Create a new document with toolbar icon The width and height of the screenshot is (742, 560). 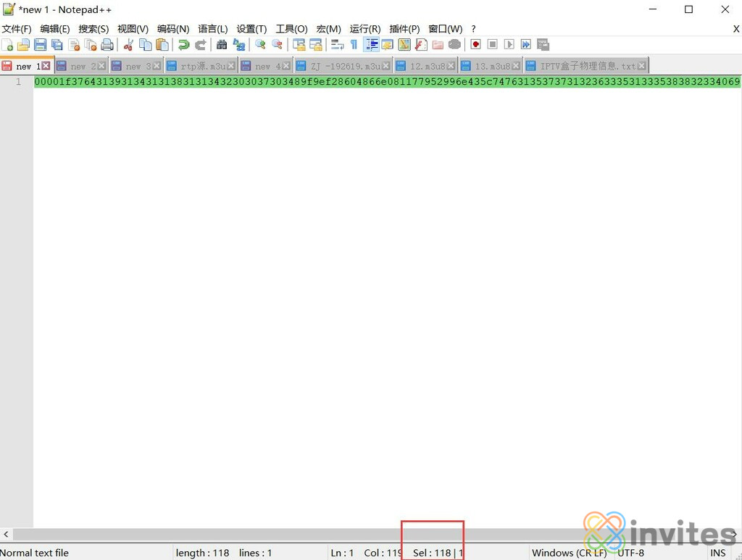pyautogui.click(x=7, y=44)
